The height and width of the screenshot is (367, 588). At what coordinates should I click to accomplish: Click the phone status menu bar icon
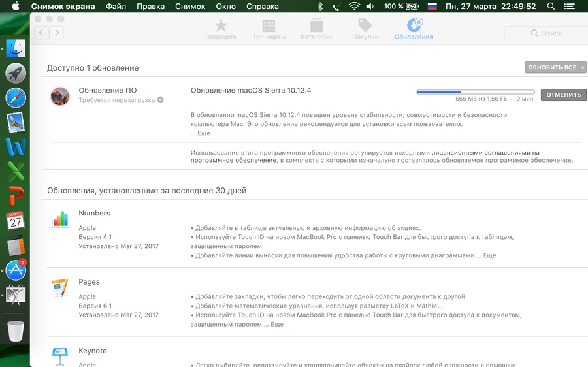(336, 7)
